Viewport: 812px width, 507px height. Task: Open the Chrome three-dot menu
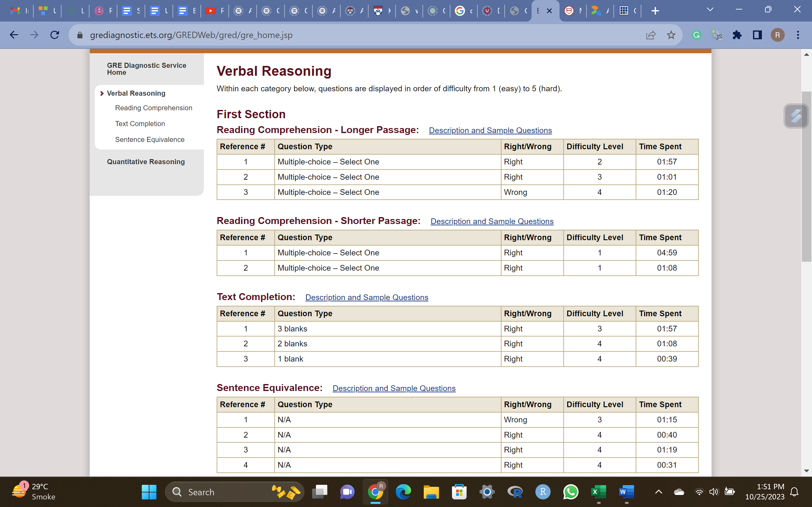(x=798, y=35)
